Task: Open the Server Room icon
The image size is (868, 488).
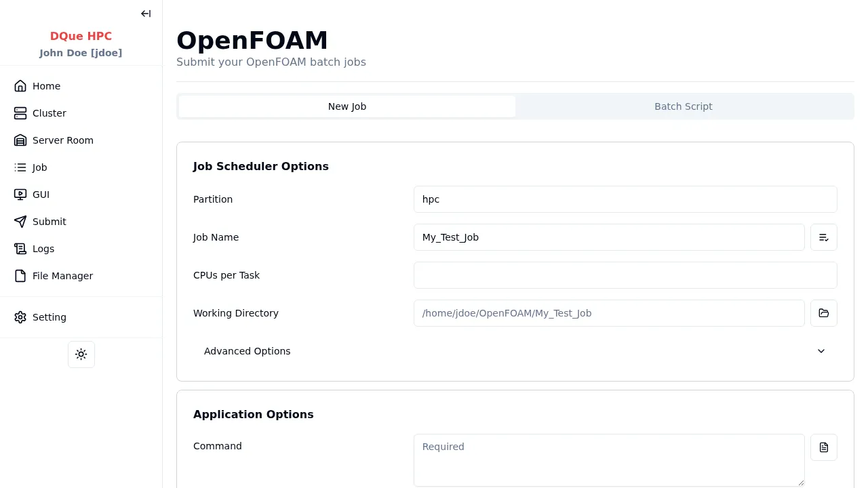Action: (x=20, y=140)
